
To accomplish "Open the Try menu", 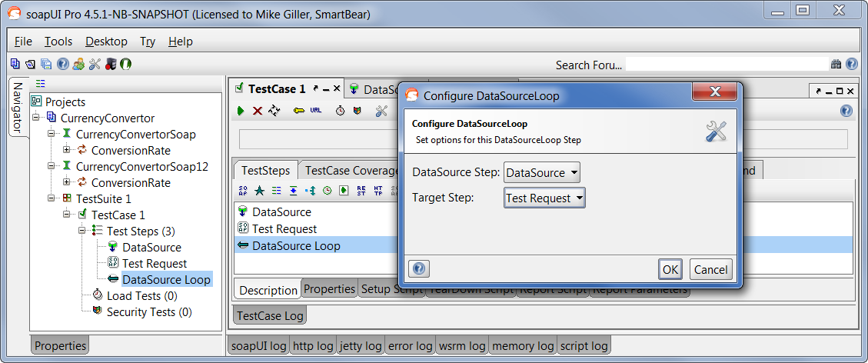I will coord(148,42).
